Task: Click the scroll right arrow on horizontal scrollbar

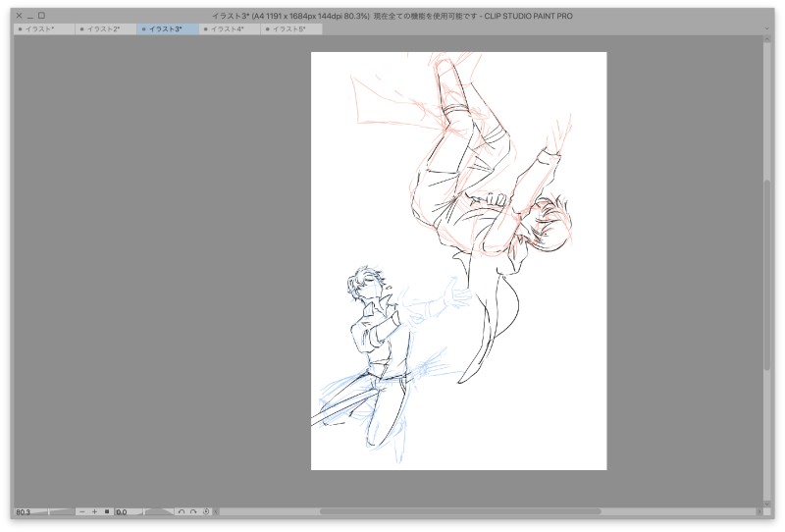Action: point(759,511)
